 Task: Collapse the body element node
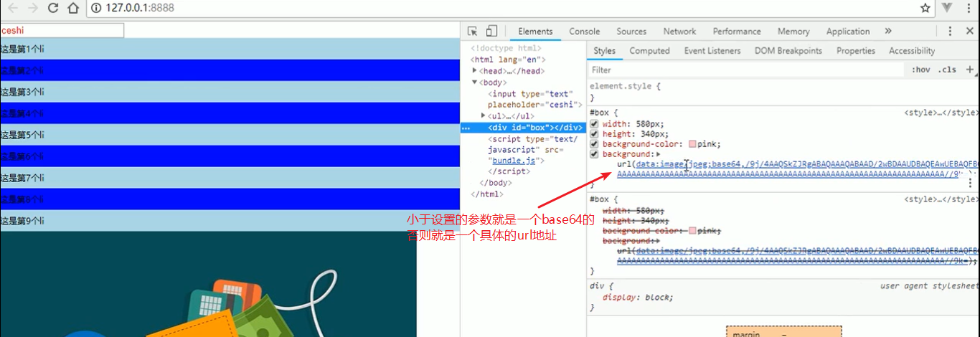point(475,82)
